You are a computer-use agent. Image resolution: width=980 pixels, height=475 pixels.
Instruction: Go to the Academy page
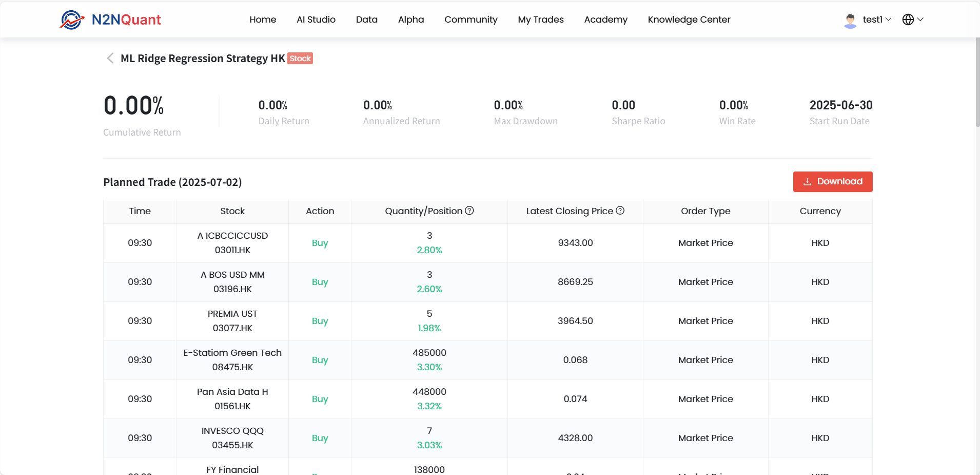pyautogui.click(x=605, y=20)
